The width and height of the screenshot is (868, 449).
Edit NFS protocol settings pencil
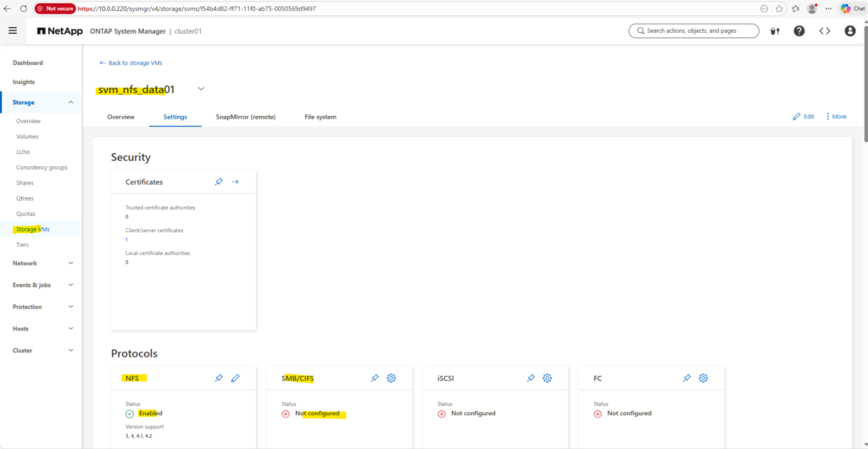pos(236,378)
